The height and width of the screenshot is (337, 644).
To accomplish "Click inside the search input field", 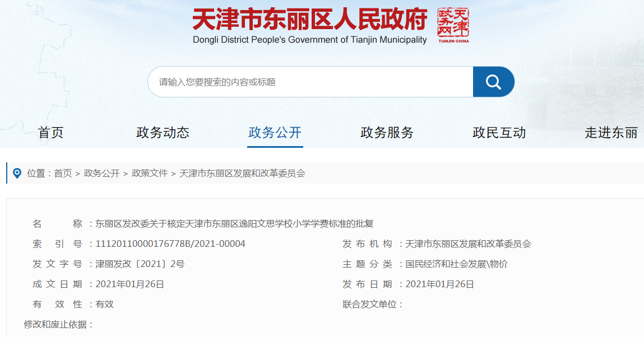I will pyautogui.click(x=308, y=81).
